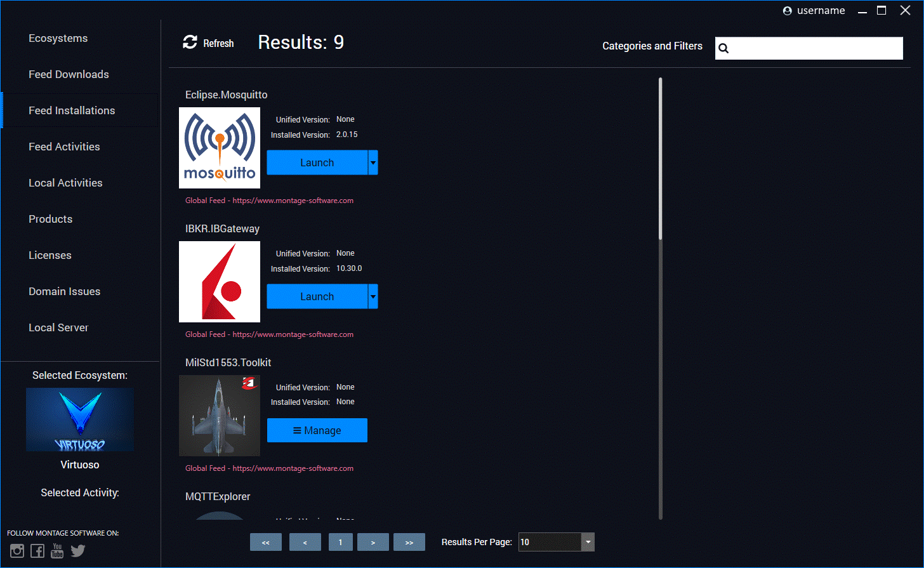Click the results list vertical scrollbar

661,159
